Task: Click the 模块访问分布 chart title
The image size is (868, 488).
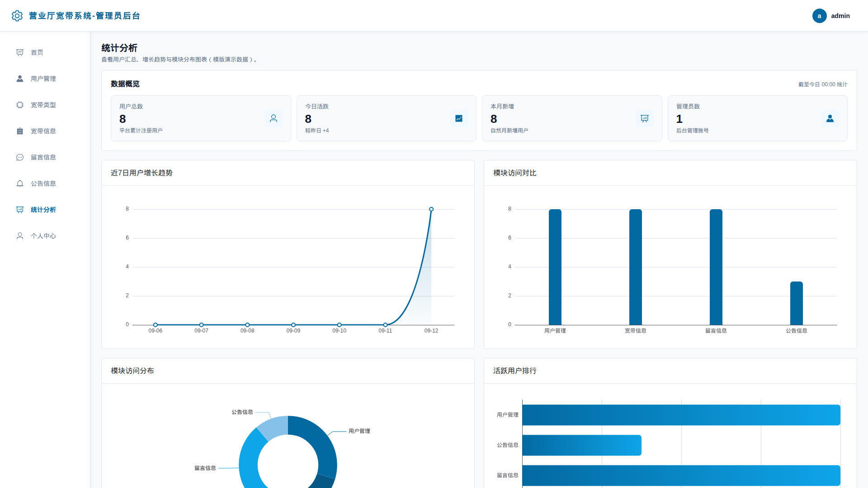Action: 132,371
